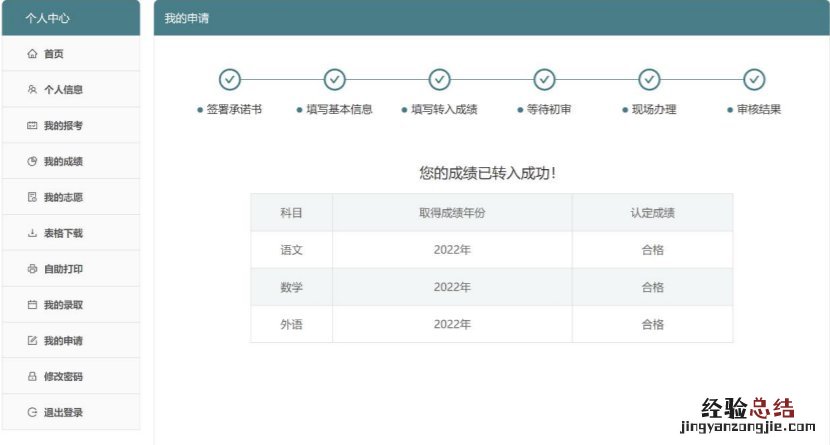
Task: Click the 审核结果 step label
Action: pyautogui.click(x=759, y=110)
